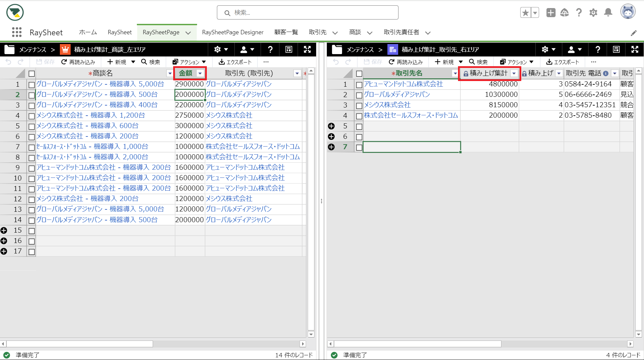Image resolution: width=644 pixels, height=360 pixels.
Task: Check right row 4 セールスフォース checkbox
Action: coord(359,116)
